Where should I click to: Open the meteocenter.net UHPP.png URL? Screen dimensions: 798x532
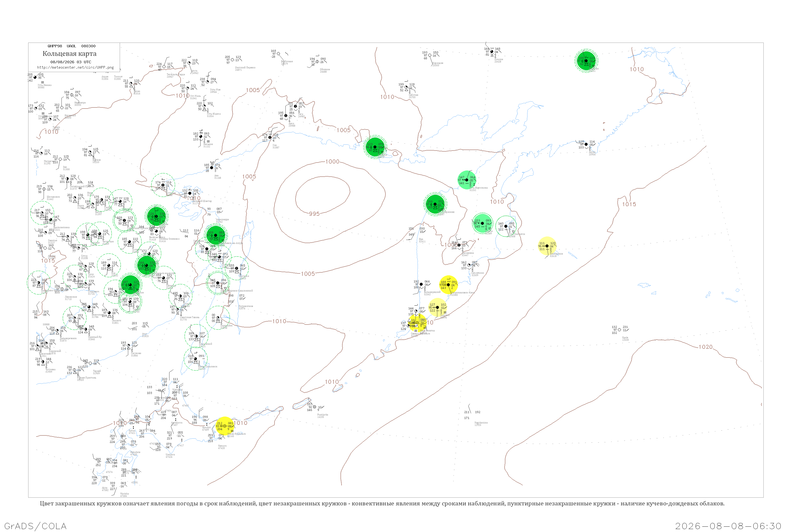(x=75, y=68)
